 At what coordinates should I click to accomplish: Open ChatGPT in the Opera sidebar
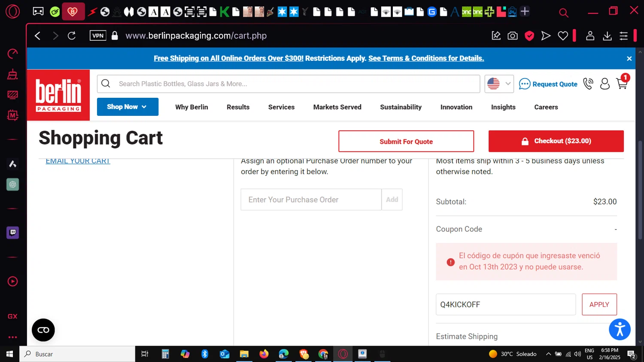click(x=13, y=184)
